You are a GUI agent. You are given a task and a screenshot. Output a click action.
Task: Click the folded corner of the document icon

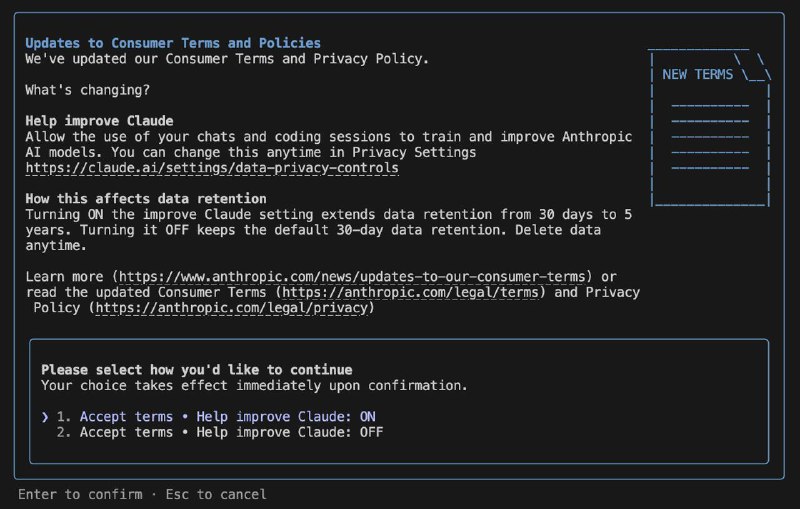752,64
